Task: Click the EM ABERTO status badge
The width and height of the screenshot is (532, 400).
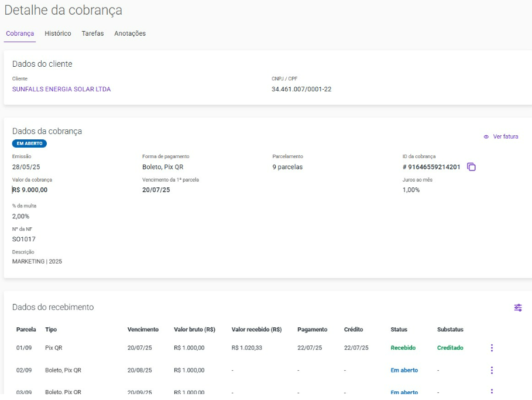Action: tap(29, 143)
